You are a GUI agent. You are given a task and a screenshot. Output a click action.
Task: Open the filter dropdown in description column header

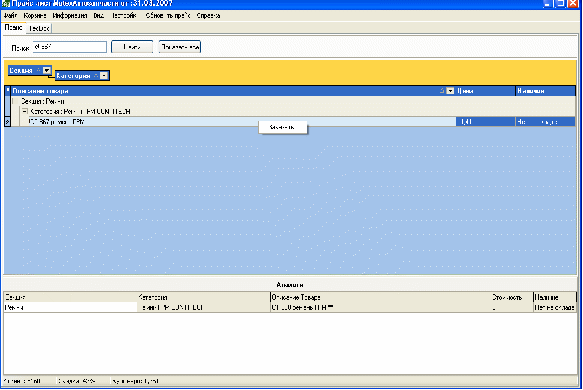[x=450, y=91]
